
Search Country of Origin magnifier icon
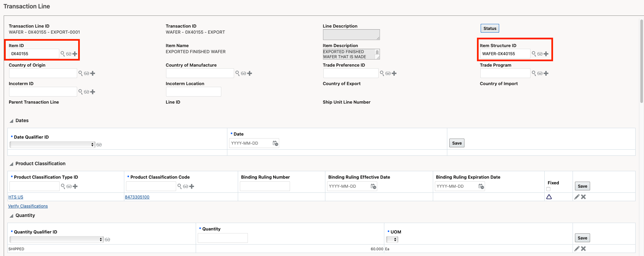click(80, 73)
